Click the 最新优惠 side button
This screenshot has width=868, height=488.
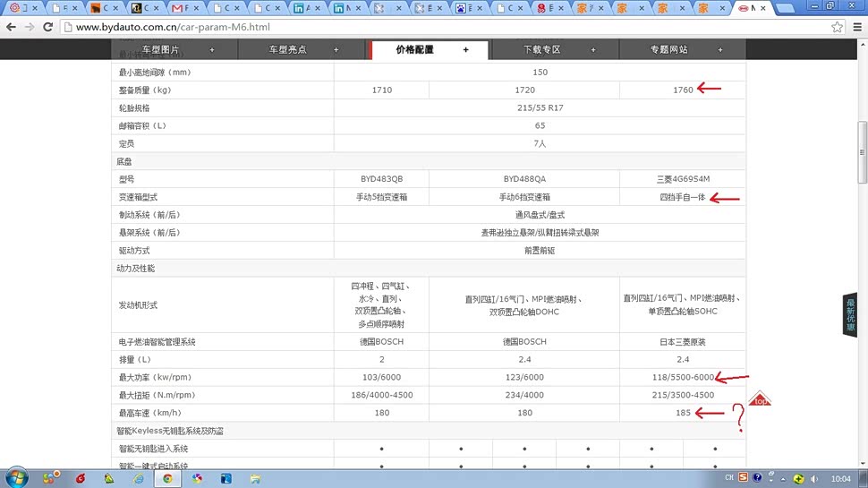(850, 314)
